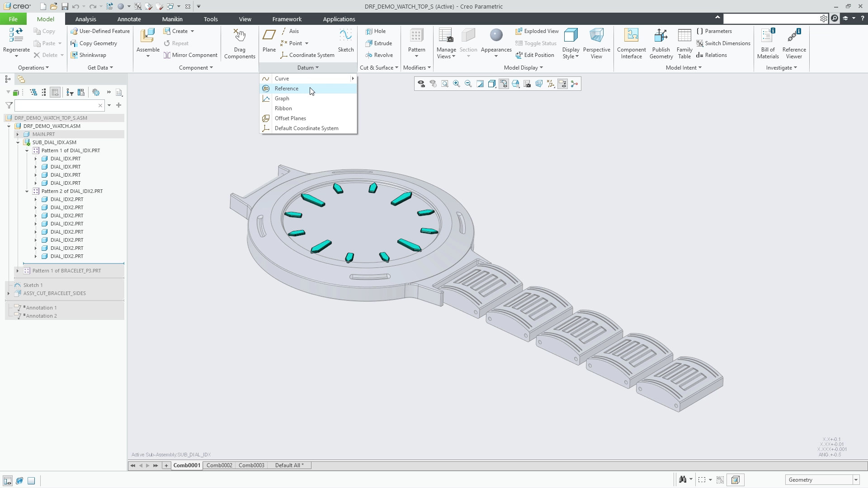The height and width of the screenshot is (488, 868).
Task: Select Offset Planes in Datum menu
Action: (x=308, y=118)
